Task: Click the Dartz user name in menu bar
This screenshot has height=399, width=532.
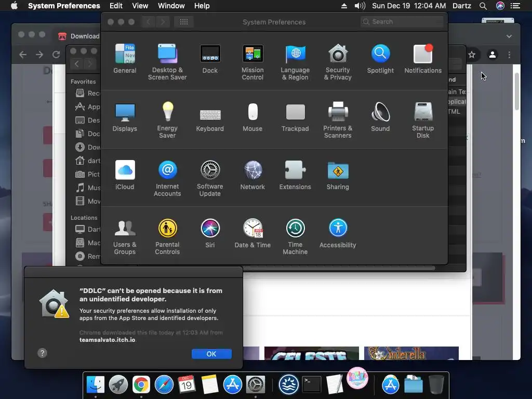Action: click(x=462, y=6)
